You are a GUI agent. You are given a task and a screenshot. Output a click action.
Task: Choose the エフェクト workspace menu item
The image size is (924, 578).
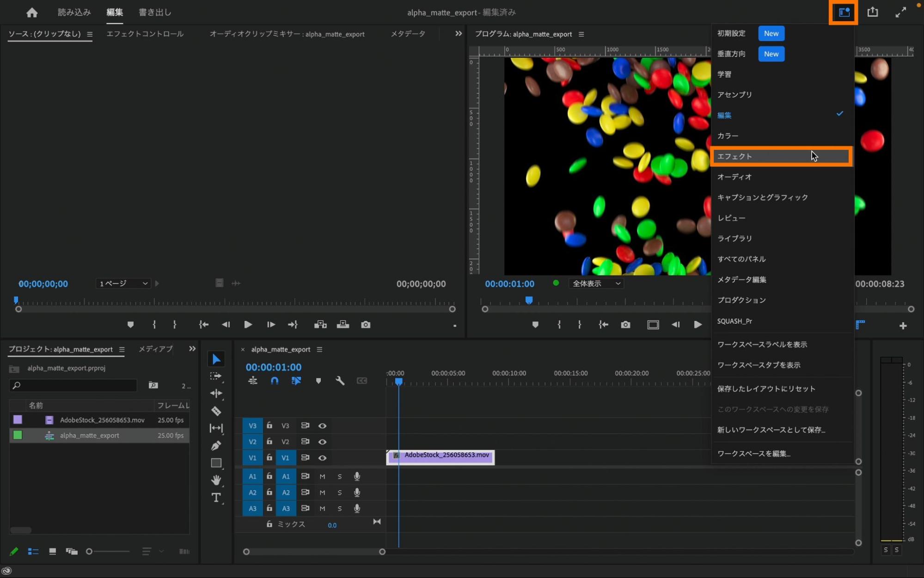pyautogui.click(x=781, y=156)
